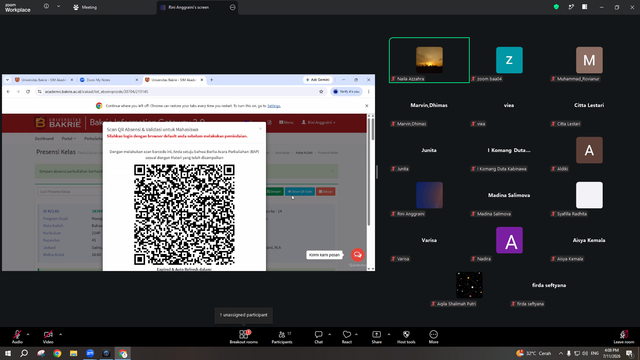The height and width of the screenshot is (360, 640).
Task: Click the Chrome back arrow
Action: coord(8,91)
